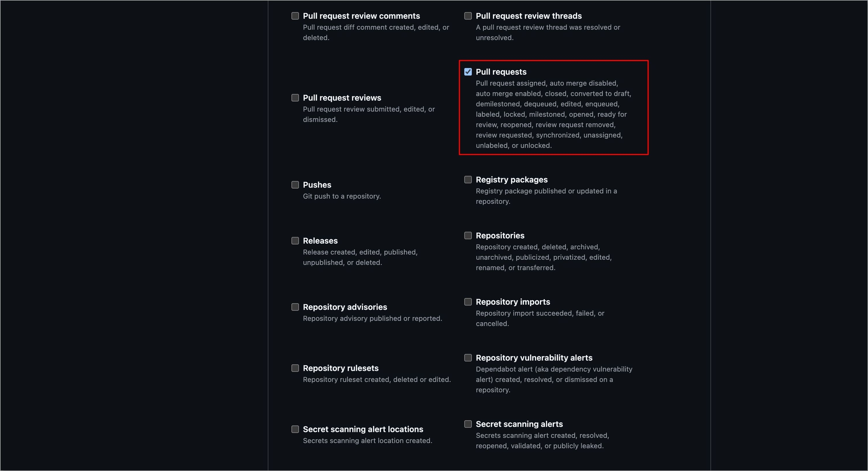Click the Pull requests label text
Screen dimensions: 868x471
tap(501, 72)
